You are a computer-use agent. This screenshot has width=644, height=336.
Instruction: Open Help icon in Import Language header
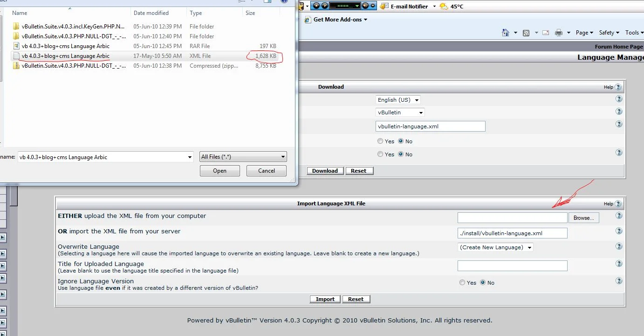tap(618, 203)
